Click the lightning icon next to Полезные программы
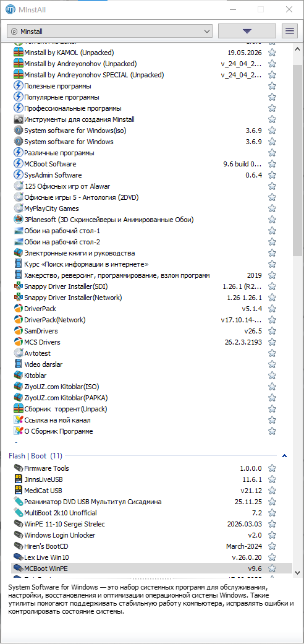Screen dimensions: 304x644 click(x=19, y=86)
